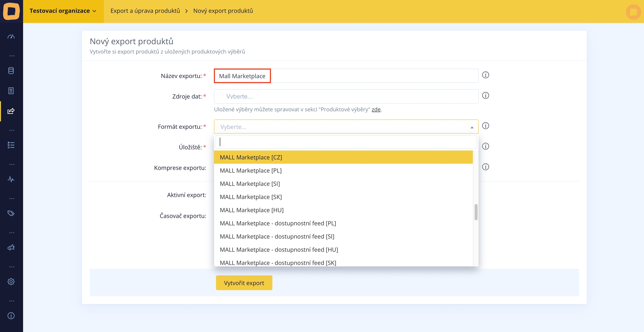This screenshot has width=644, height=332.
Task: Follow the "zde" link to Produktové výběry
Action: point(376,109)
